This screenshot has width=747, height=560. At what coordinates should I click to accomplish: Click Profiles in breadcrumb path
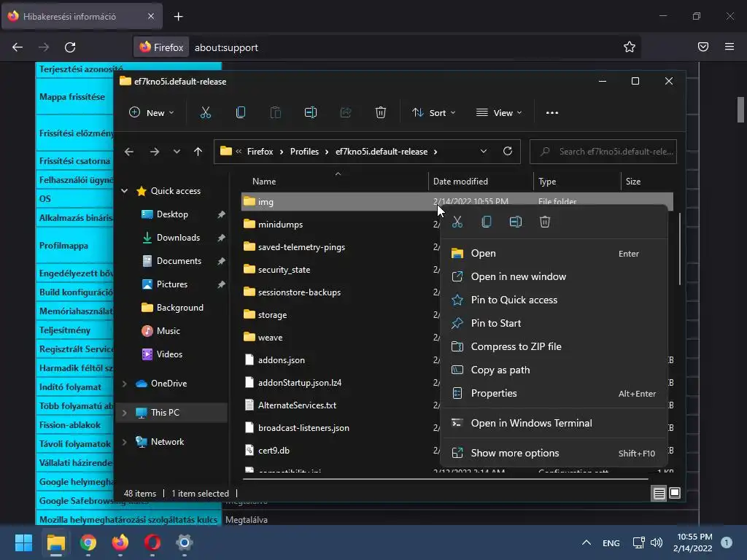(x=304, y=152)
